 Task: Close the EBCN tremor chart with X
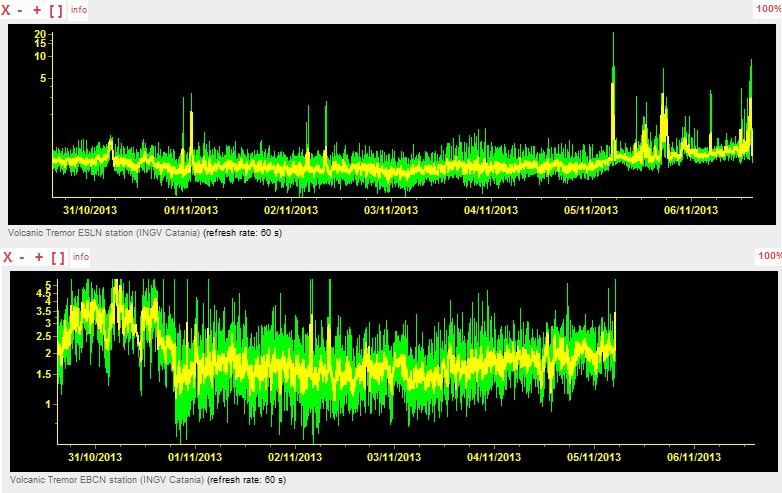point(8,258)
